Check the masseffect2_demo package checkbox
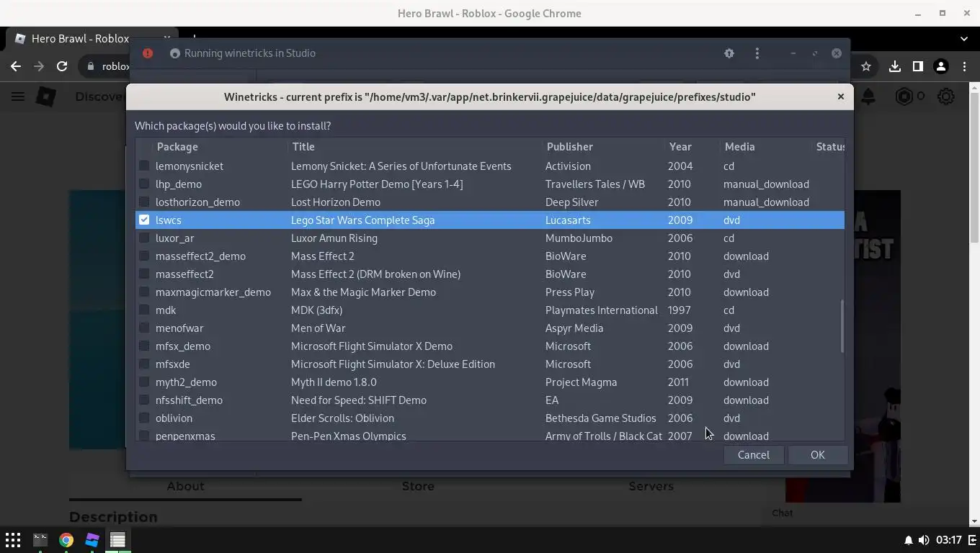The height and width of the screenshot is (553, 980). point(144,256)
